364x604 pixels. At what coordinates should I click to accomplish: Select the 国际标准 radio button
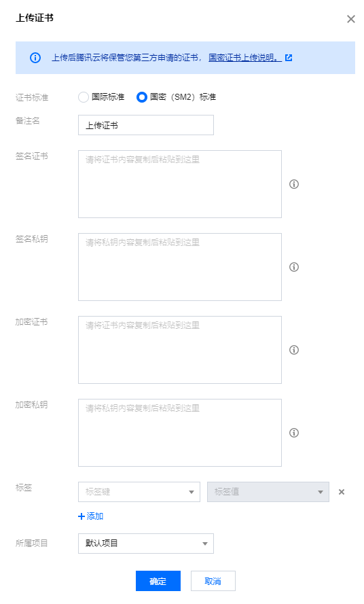[x=84, y=97]
